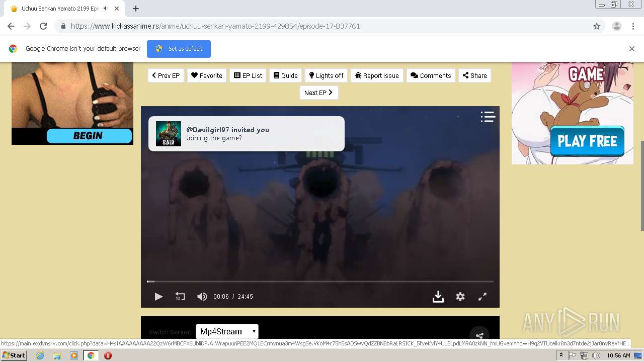644x362 pixels.
Task: Add the episode to Favorite
Action: pyautogui.click(x=207, y=75)
